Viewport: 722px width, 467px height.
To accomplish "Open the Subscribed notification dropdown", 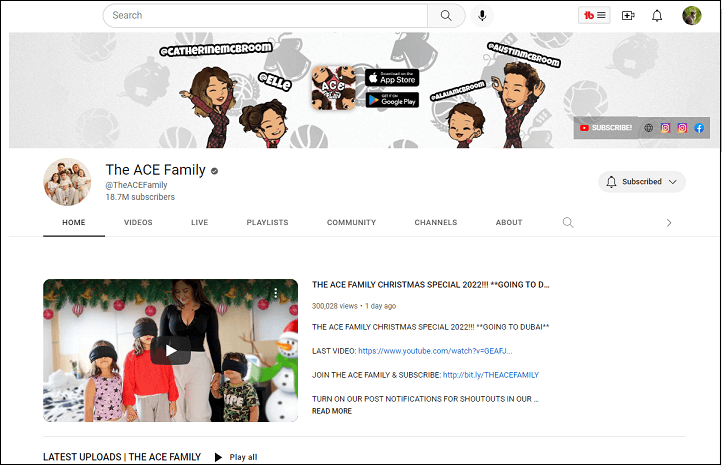I will [642, 181].
